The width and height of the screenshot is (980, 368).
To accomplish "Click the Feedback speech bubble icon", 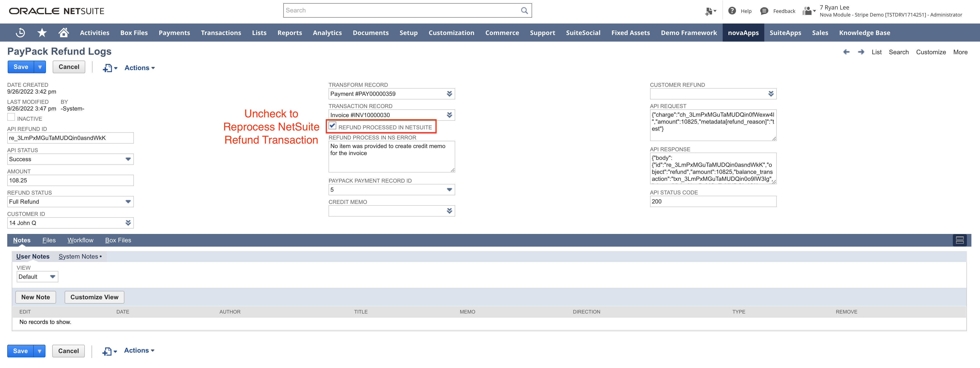I will click(x=764, y=11).
